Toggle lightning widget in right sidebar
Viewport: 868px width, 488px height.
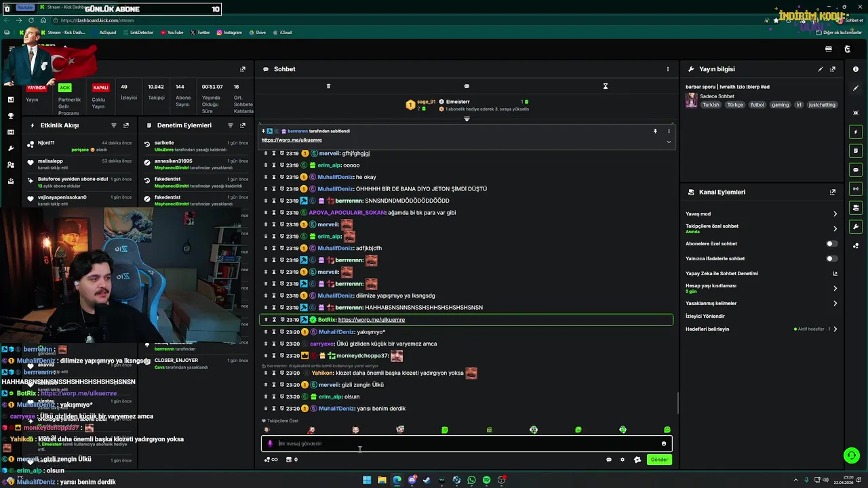pos(856,131)
